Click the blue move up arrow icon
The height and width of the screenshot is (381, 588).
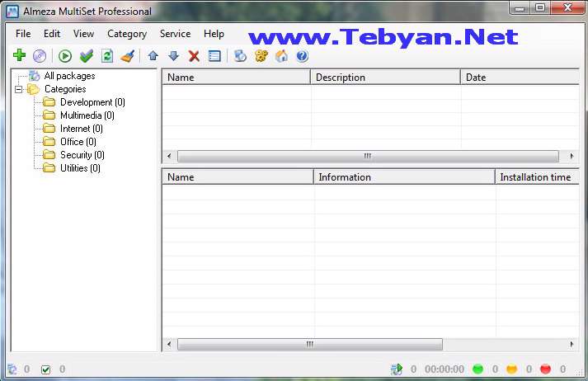coord(153,56)
